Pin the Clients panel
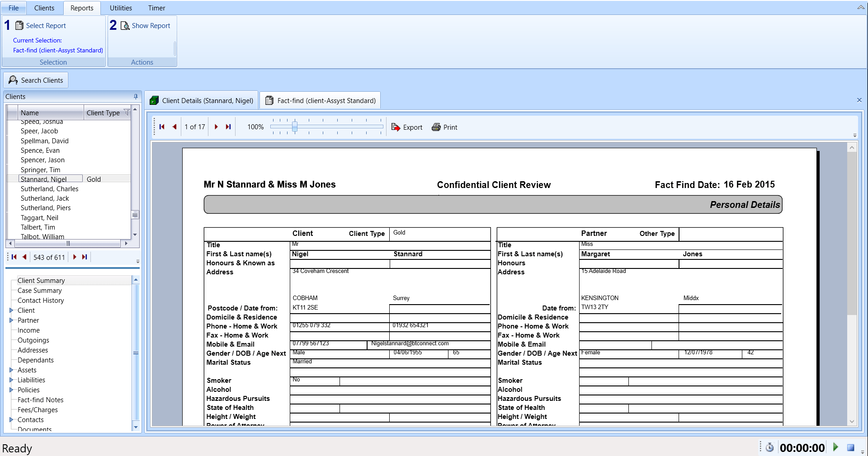The image size is (868, 456). [136, 97]
